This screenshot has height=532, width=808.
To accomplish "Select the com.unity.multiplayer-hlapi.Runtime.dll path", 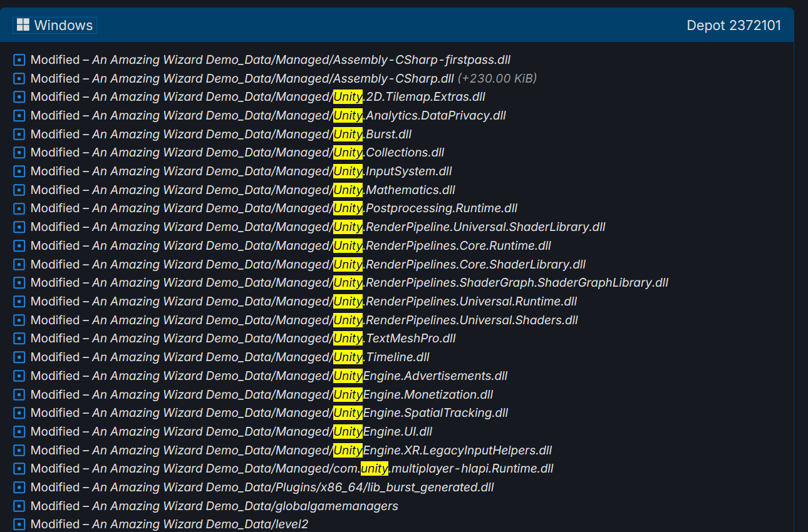I will 323,469.
